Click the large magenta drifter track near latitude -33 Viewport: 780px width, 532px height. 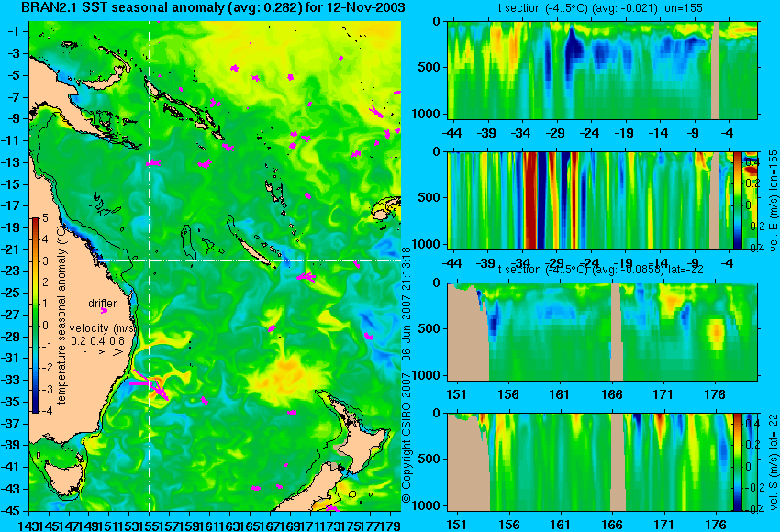click(x=150, y=383)
